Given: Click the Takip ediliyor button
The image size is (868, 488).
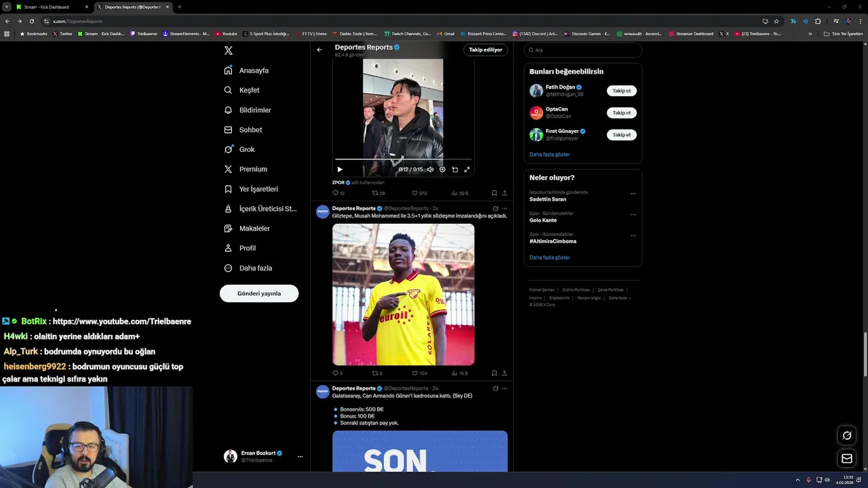Looking at the screenshot, I should (x=486, y=49).
